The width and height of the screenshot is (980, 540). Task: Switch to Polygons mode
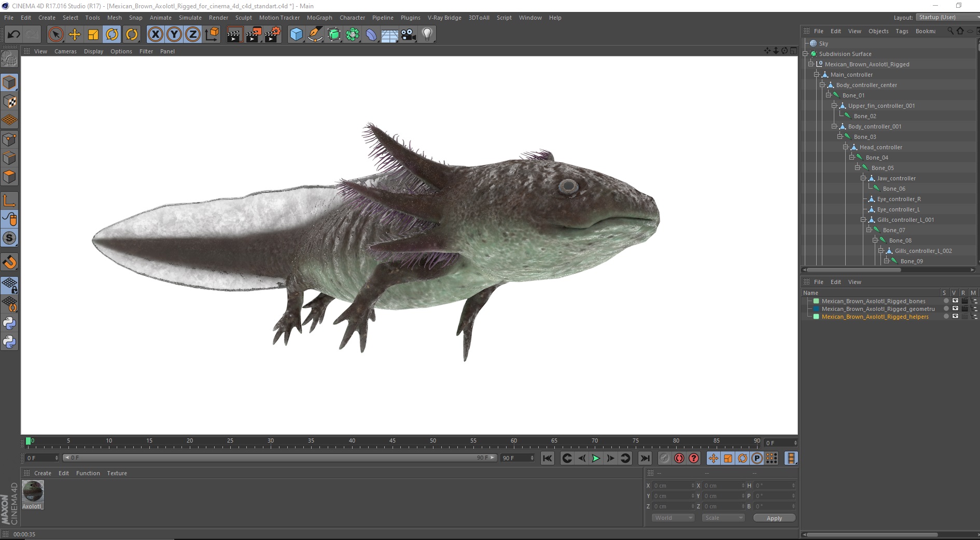pyautogui.click(x=9, y=177)
